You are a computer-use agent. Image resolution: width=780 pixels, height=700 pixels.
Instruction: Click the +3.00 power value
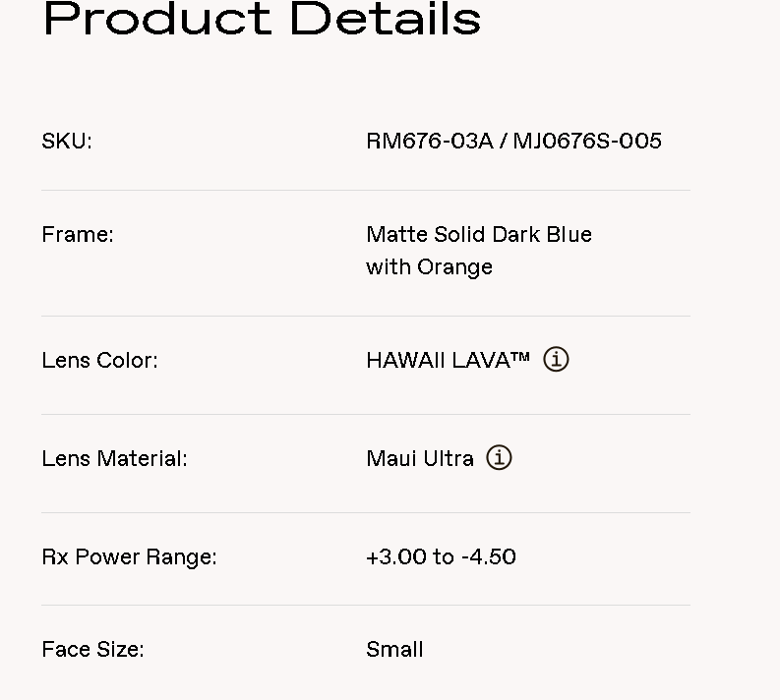pos(396,556)
